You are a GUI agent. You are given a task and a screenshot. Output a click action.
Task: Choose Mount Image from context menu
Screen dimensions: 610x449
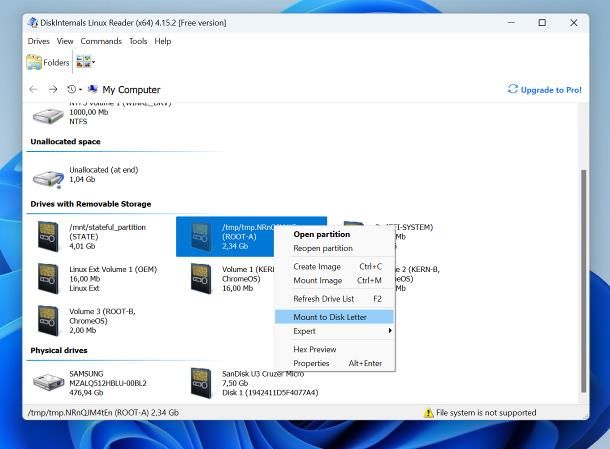click(335, 281)
